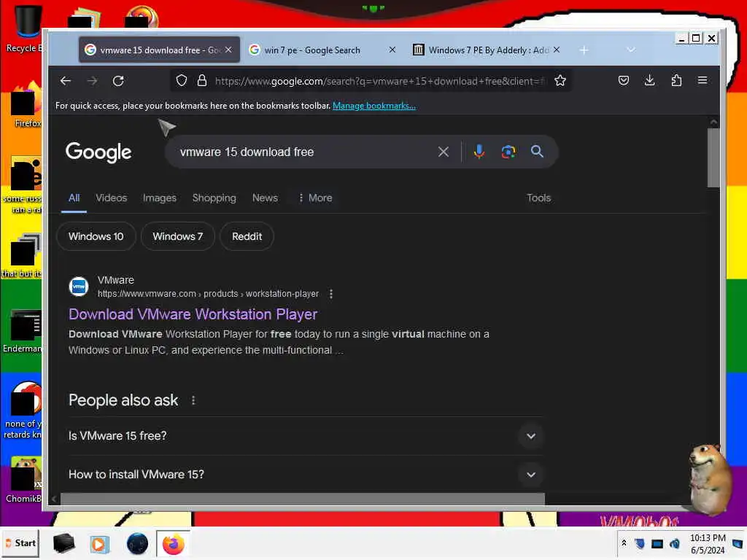This screenshot has width=747, height=560.
Task: Switch to Windows 7 PE By Adderly tab
Action: [488, 50]
